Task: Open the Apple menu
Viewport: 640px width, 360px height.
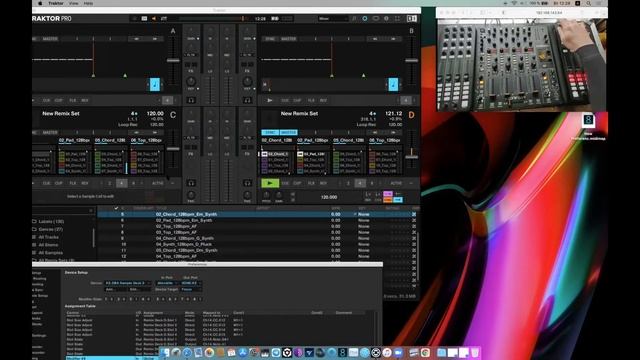Action: pyautogui.click(x=40, y=3)
